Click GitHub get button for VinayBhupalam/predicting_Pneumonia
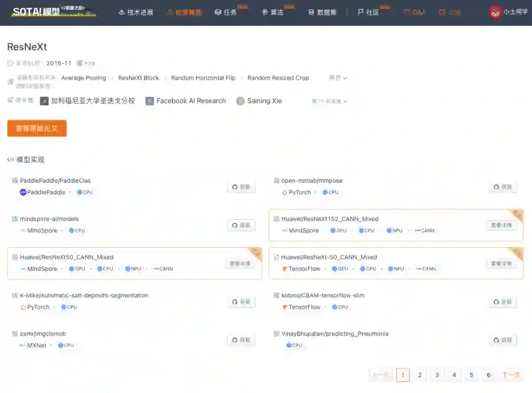 coord(503,340)
